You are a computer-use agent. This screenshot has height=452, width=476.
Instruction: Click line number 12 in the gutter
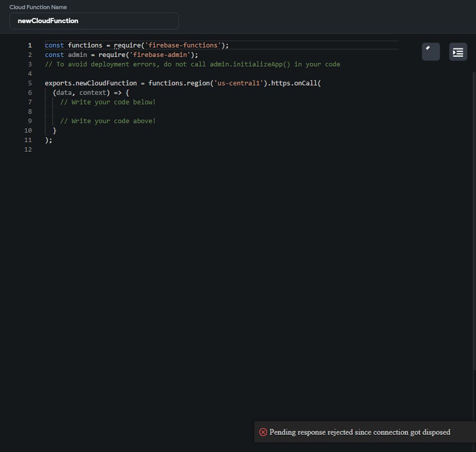point(28,149)
